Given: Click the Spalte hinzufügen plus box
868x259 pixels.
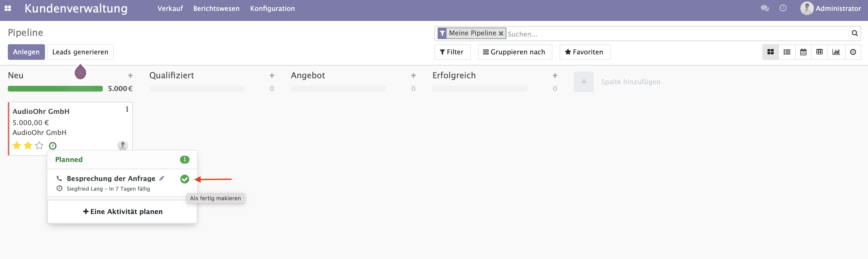Looking at the screenshot, I should (x=584, y=82).
